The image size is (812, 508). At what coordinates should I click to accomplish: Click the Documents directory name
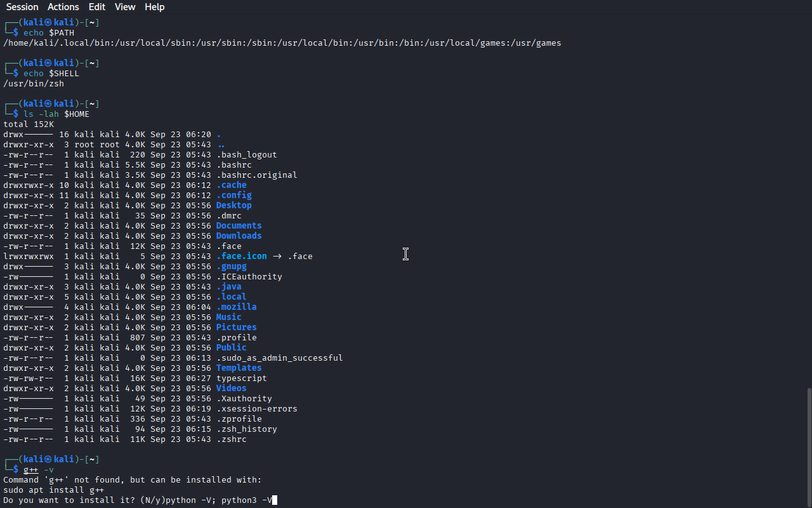point(239,226)
